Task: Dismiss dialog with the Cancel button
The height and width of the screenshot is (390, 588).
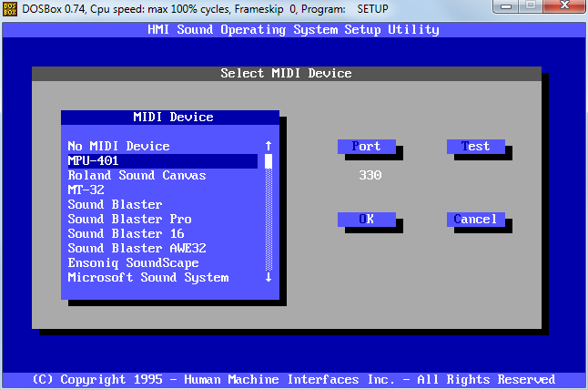Action: tap(475, 220)
